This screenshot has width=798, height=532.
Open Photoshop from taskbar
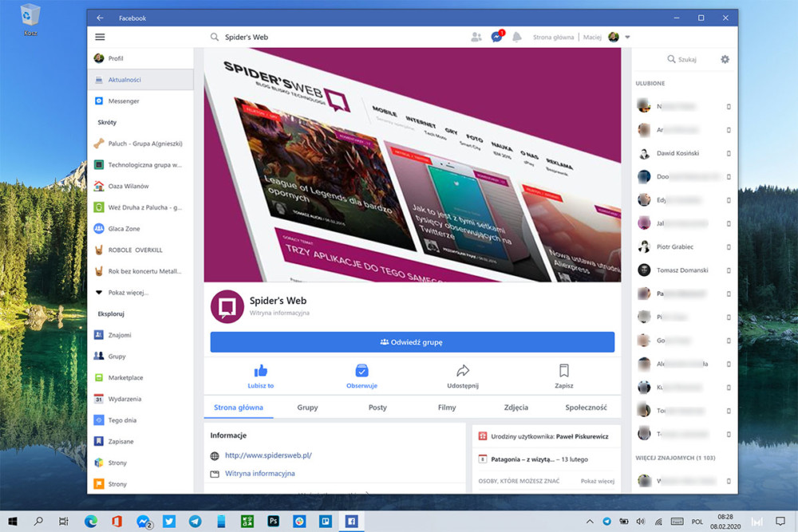[x=273, y=522]
